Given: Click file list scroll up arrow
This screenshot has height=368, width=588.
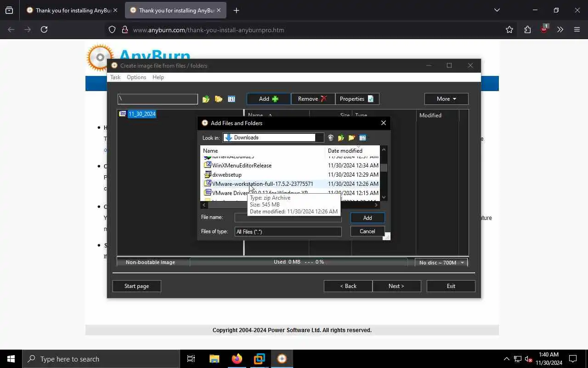Looking at the screenshot, I should [x=384, y=149].
